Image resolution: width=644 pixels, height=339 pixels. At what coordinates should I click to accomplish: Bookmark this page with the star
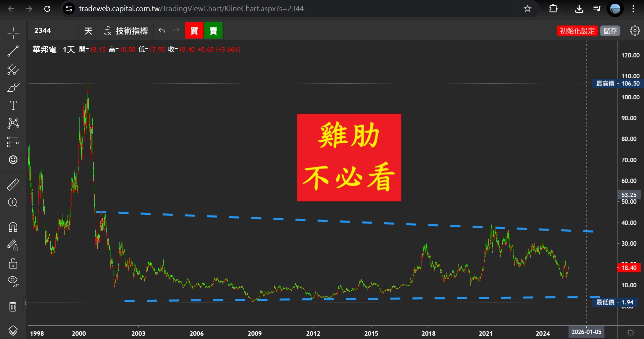pos(528,9)
